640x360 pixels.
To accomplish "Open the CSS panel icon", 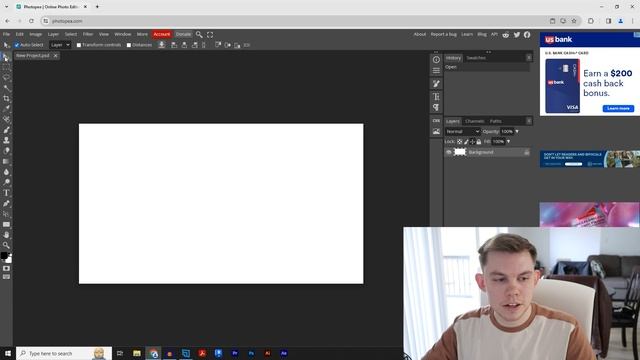I will click(x=436, y=121).
